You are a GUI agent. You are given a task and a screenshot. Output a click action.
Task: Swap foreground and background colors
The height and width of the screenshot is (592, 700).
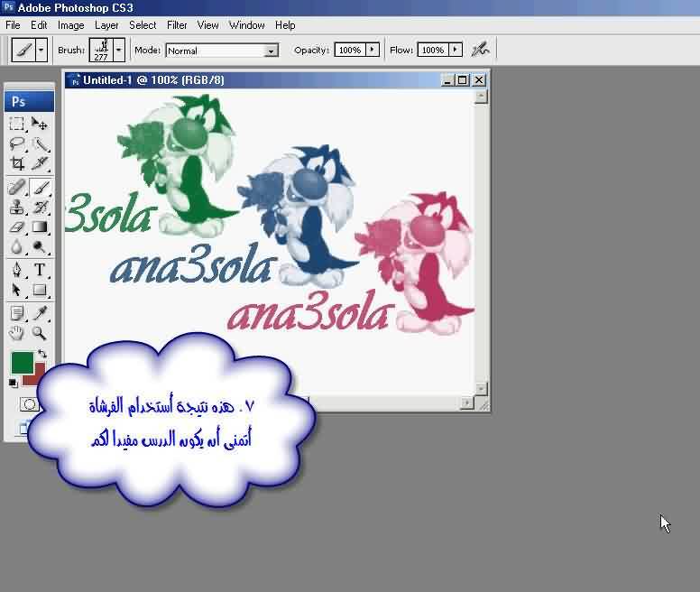tap(42, 354)
